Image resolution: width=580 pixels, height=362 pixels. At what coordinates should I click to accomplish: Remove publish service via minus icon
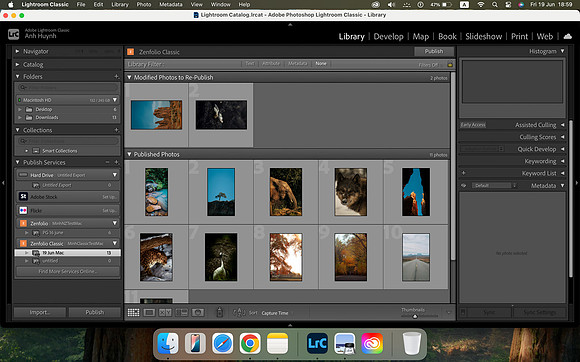(107, 162)
